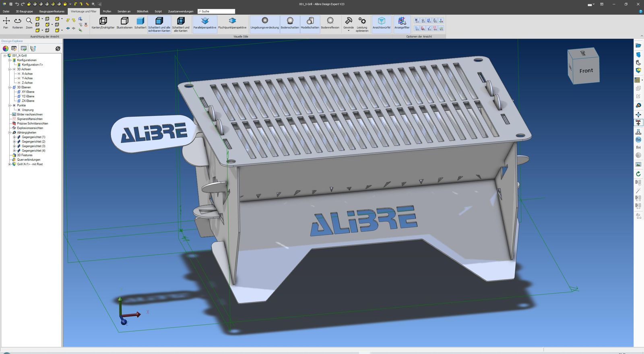Collapse the 3D Ebenen tree node
Screen dimensions: 644x354
point(10,87)
